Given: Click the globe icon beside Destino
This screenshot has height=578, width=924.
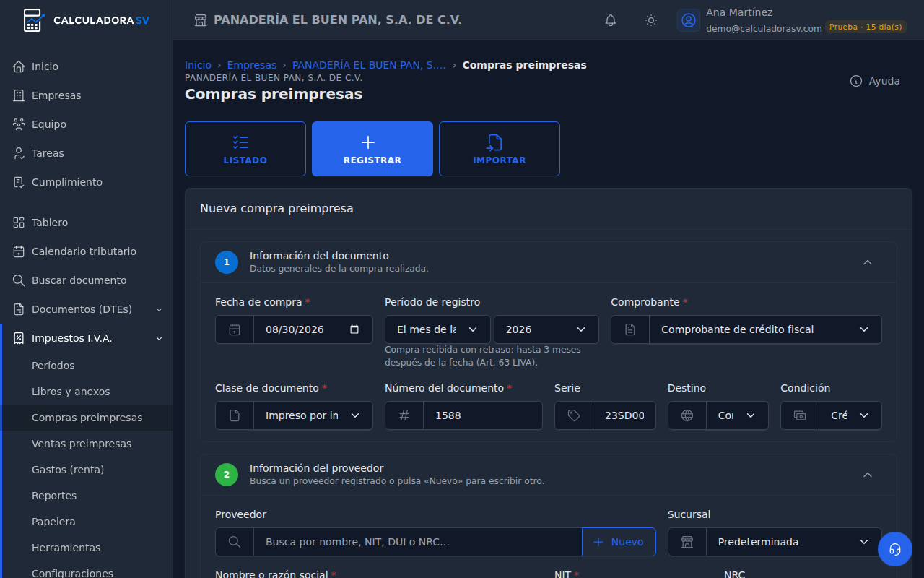Looking at the screenshot, I should coord(687,415).
